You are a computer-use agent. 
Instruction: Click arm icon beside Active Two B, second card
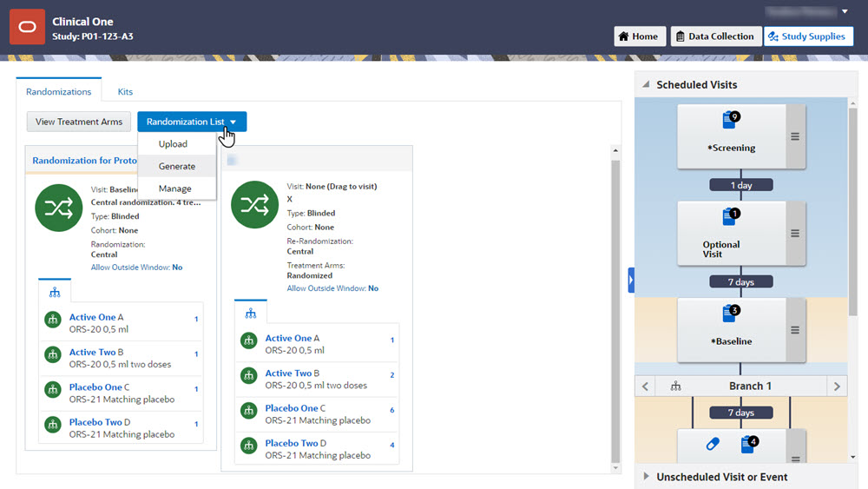(249, 375)
